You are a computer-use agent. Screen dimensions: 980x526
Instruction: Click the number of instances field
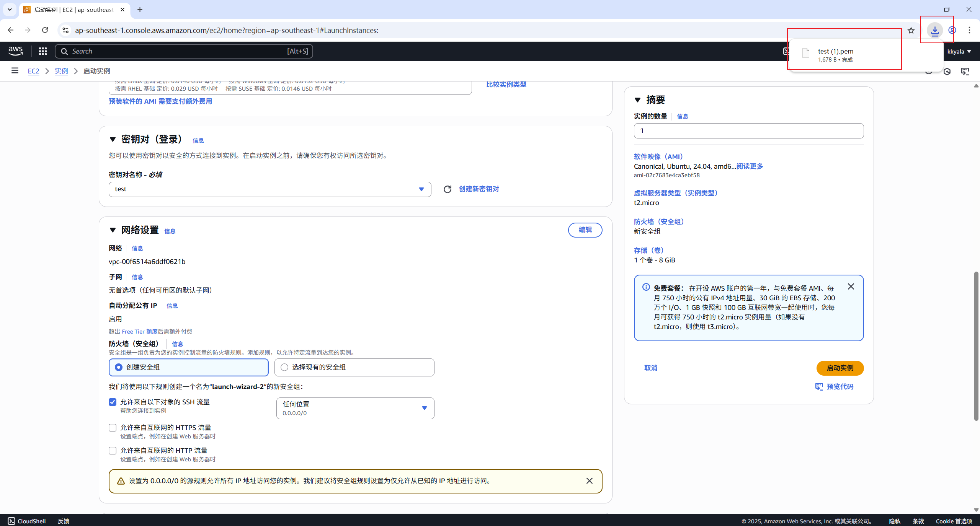tap(748, 131)
